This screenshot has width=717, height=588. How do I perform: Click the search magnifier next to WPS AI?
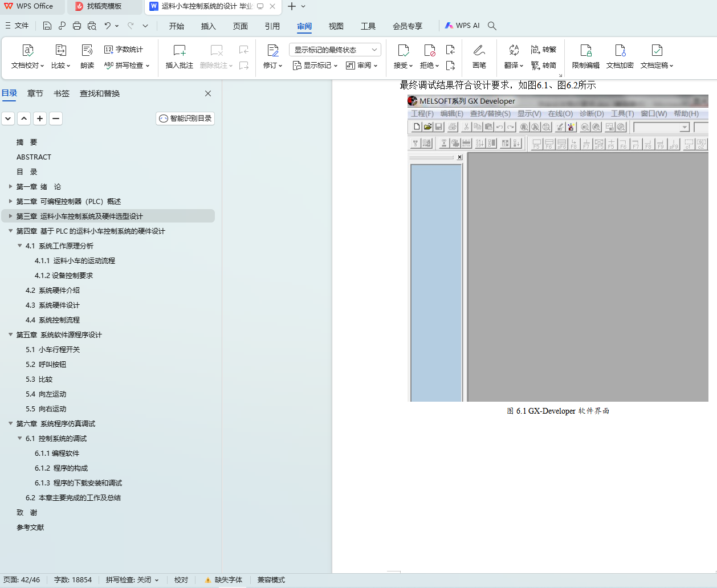(492, 26)
